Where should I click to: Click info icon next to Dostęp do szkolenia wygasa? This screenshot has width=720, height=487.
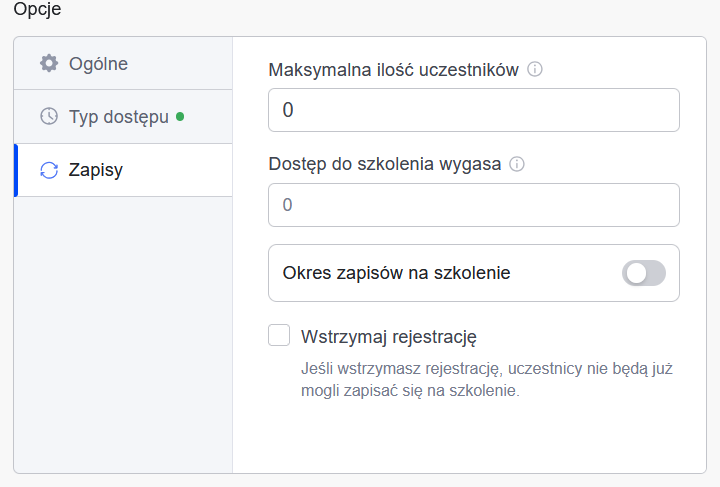point(517,165)
